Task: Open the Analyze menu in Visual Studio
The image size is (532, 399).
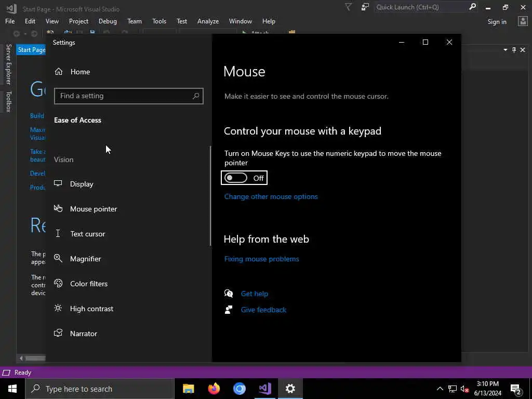Action: click(208, 21)
